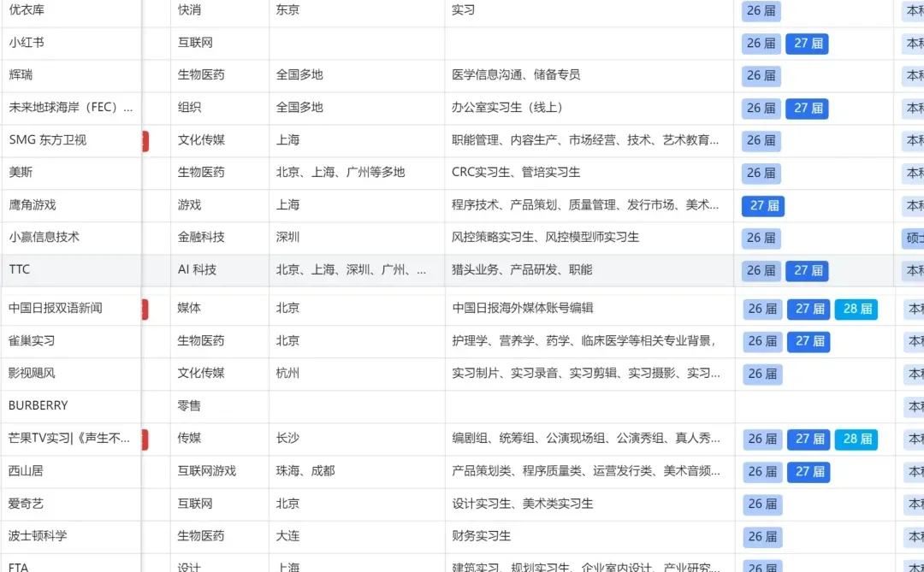Click 28 届 tag in 中国日报双语新闻 row
924x572 pixels.
pos(856,309)
